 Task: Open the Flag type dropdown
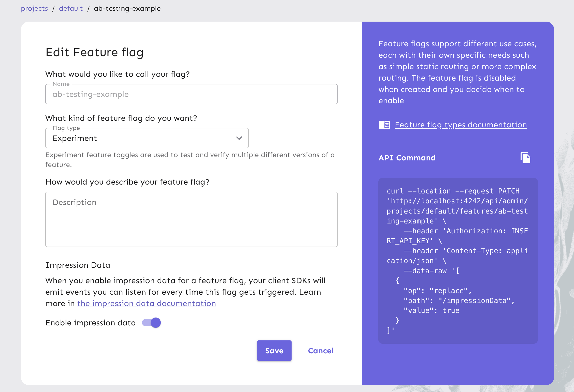click(147, 138)
